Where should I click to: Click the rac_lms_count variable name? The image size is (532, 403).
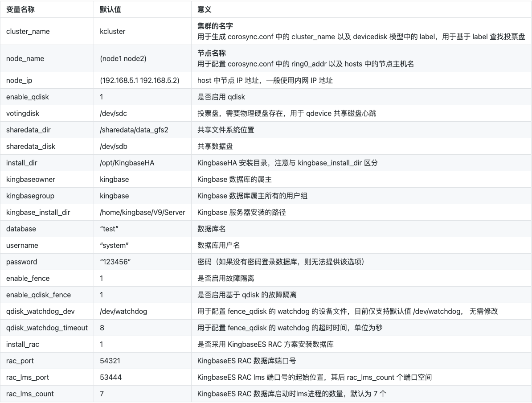(30, 394)
